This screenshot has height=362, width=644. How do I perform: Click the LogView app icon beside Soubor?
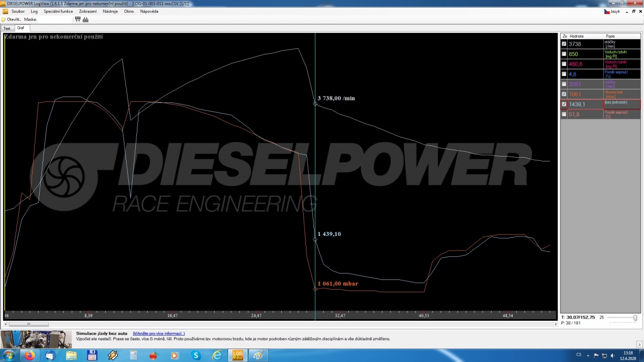[5, 11]
